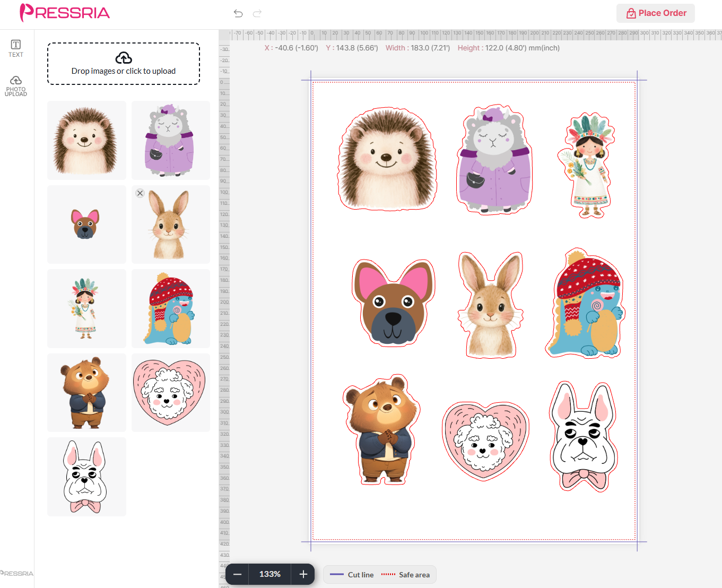Select the hedgehog sticker on canvas
Image resolution: width=722 pixels, height=588 pixels.
coord(387,159)
